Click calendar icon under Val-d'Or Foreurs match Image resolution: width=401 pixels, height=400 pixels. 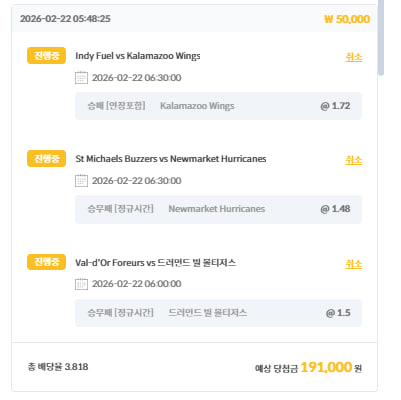[x=81, y=284]
